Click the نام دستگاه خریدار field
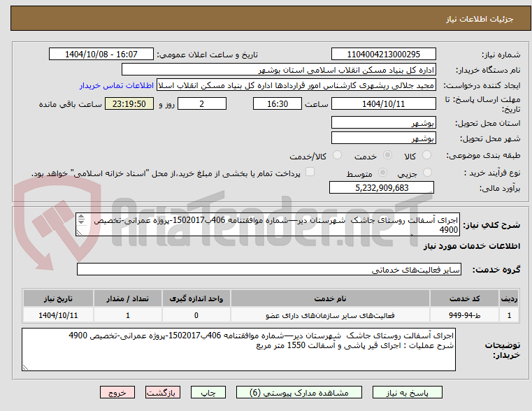Viewport: 532px width, 411px height. [278, 70]
